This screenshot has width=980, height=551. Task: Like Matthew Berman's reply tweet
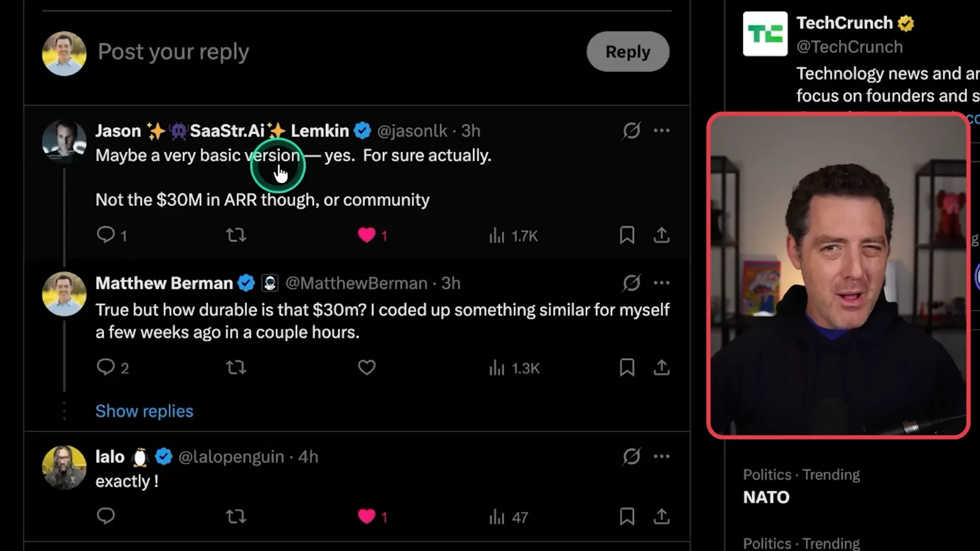click(x=366, y=367)
